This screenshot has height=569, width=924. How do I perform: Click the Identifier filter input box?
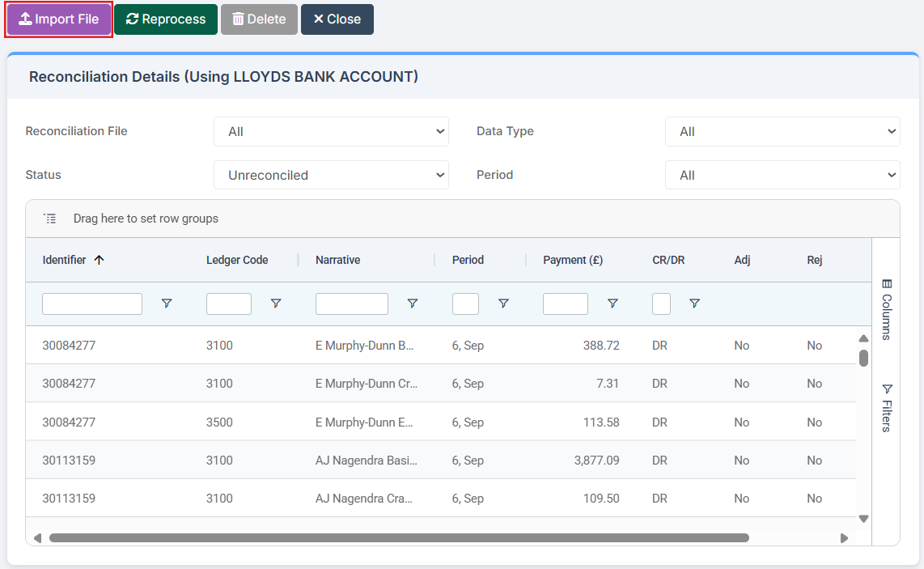(91, 304)
